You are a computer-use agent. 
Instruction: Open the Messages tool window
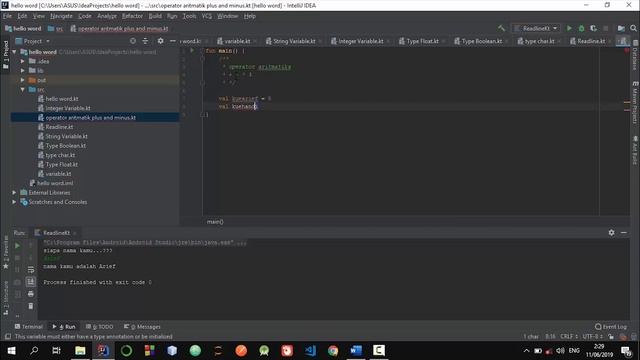click(142, 327)
